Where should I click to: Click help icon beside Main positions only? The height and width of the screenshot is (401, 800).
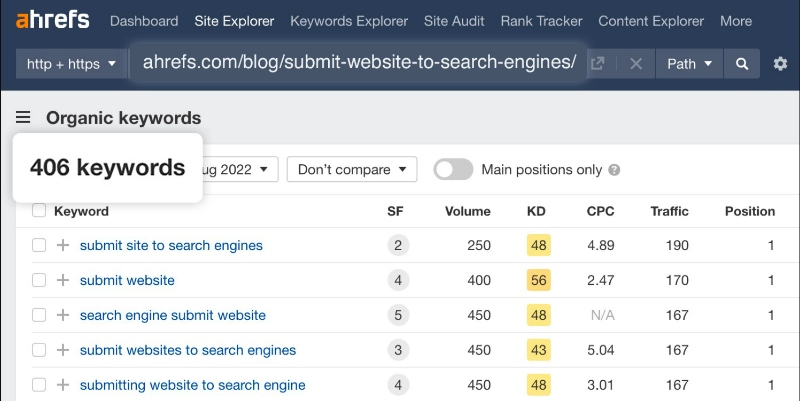click(614, 170)
